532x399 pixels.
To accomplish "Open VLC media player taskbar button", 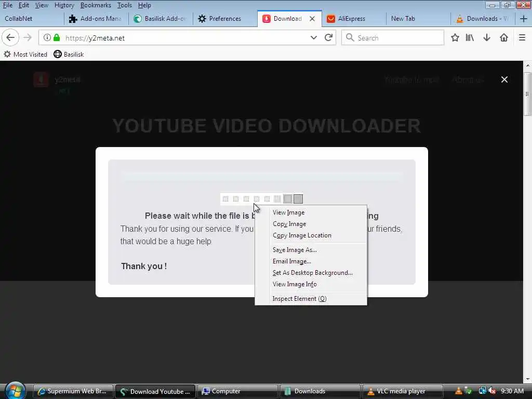I will click(x=403, y=391).
